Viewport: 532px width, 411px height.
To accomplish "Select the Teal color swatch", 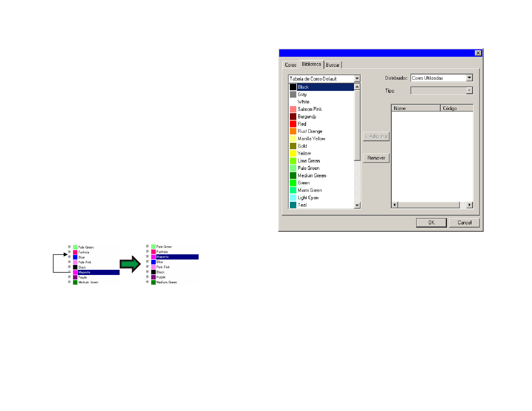I will 293,205.
